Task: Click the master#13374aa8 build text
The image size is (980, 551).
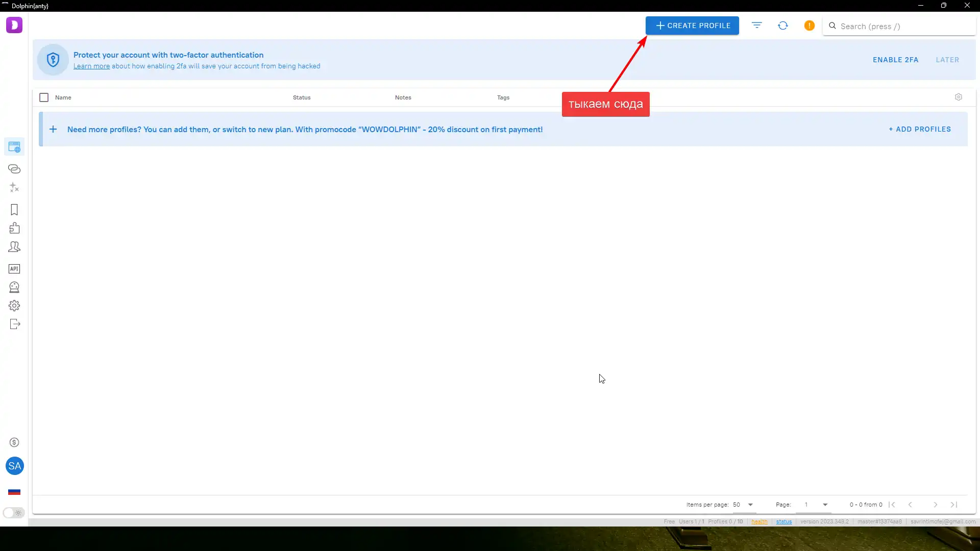Action: point(879,521)
